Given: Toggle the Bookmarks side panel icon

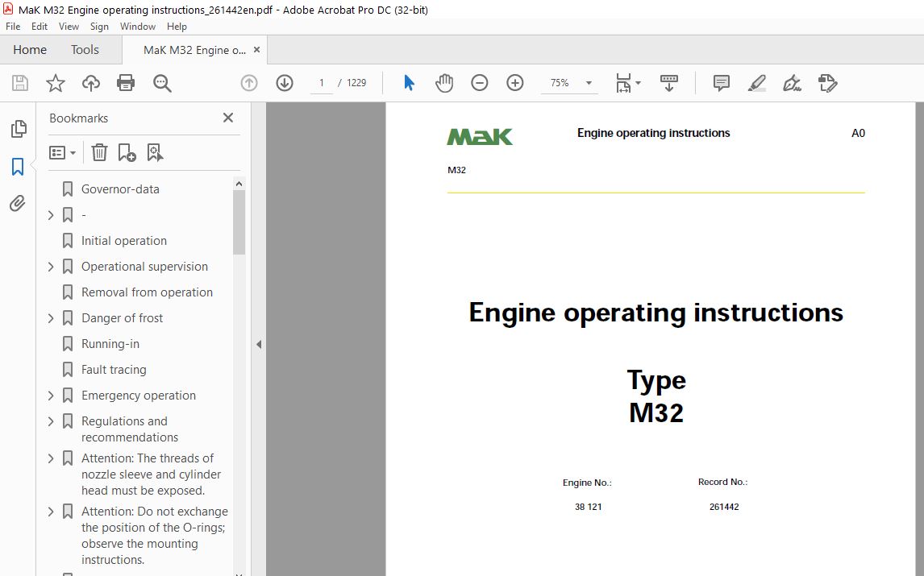Looking at the screenshot, I should pos(18,167).
